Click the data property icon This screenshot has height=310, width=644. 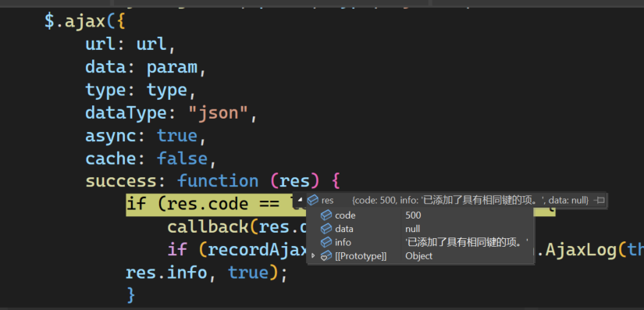[x=326, y=229]
